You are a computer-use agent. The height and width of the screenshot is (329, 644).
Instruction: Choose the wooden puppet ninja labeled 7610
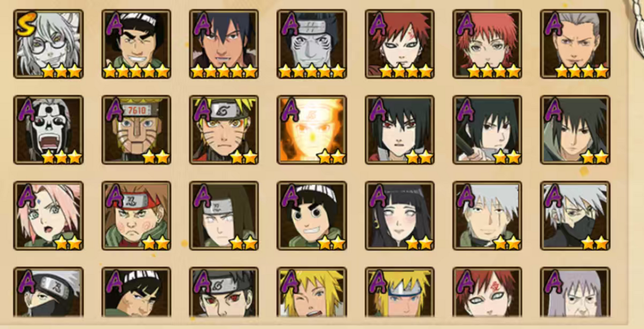click(x=137, y=130)
